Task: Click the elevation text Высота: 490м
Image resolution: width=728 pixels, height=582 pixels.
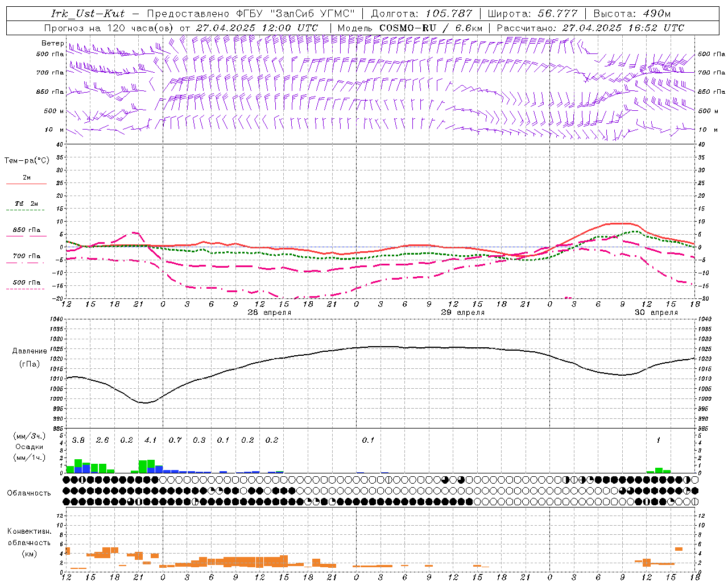Action: coord(632,14)
